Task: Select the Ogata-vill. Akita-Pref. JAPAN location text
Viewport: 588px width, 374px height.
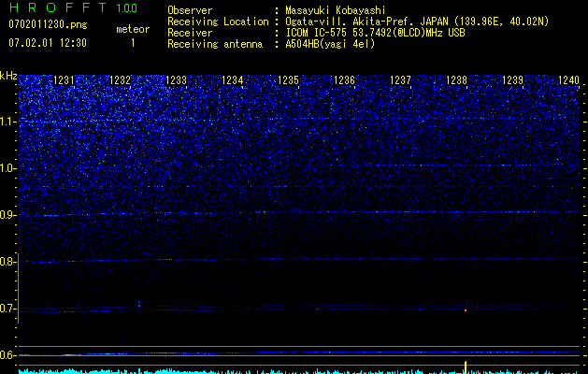Action: point(417,22)
